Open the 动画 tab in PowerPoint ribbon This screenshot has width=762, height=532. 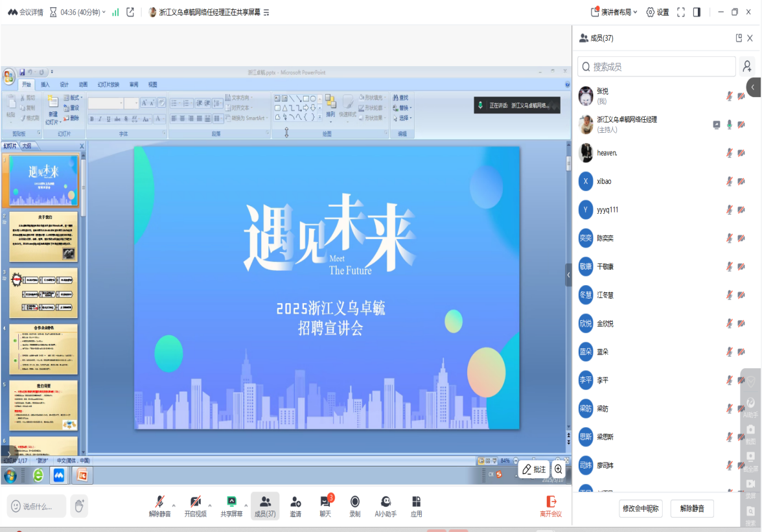[x=83, y=84]
